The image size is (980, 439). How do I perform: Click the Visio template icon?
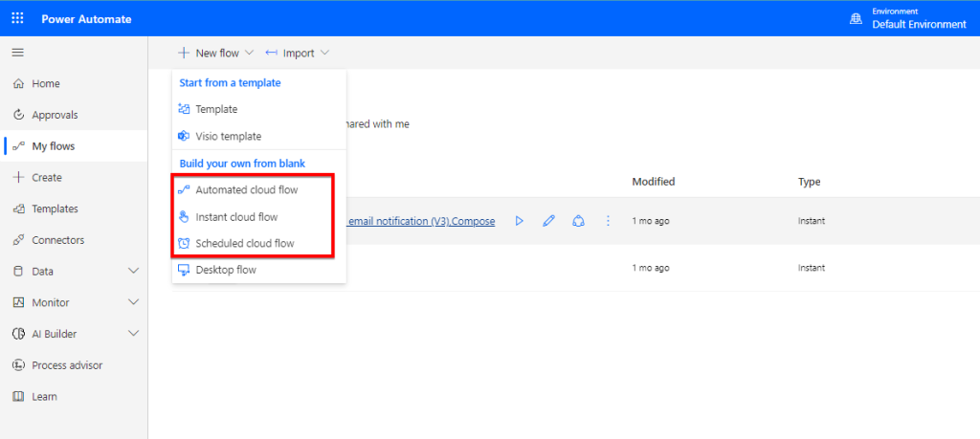click(184, 136)
